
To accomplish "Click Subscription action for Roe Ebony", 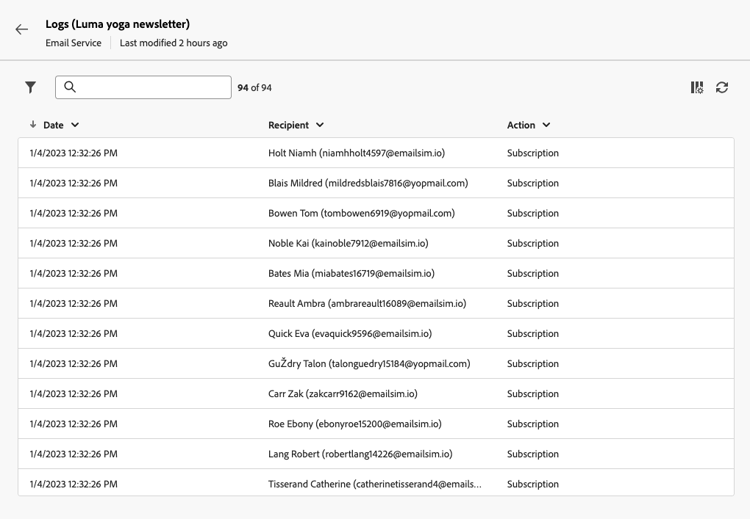I will 533,424.
